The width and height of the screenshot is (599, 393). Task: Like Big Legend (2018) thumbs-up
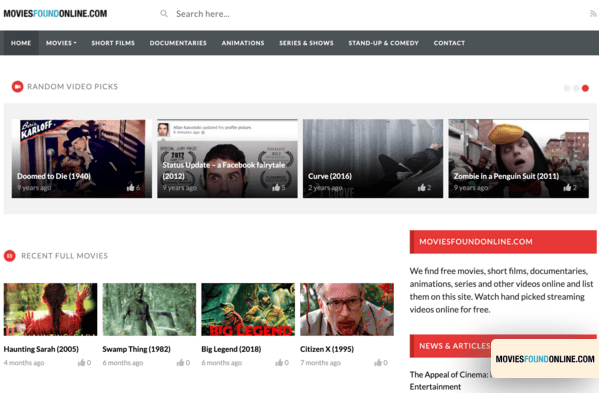pyautogui.click(x=279, y=362)
